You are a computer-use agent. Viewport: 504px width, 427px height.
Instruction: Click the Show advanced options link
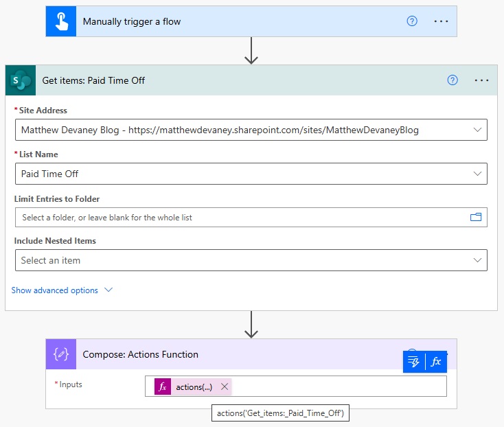tap(55, 290)
